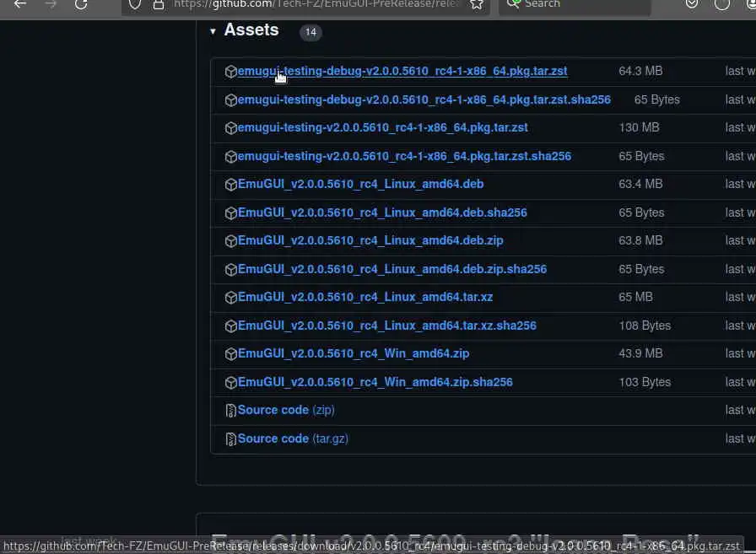Click file-zip icon beside Source code (zip)

pyautogui.click(x=231, y=411)
